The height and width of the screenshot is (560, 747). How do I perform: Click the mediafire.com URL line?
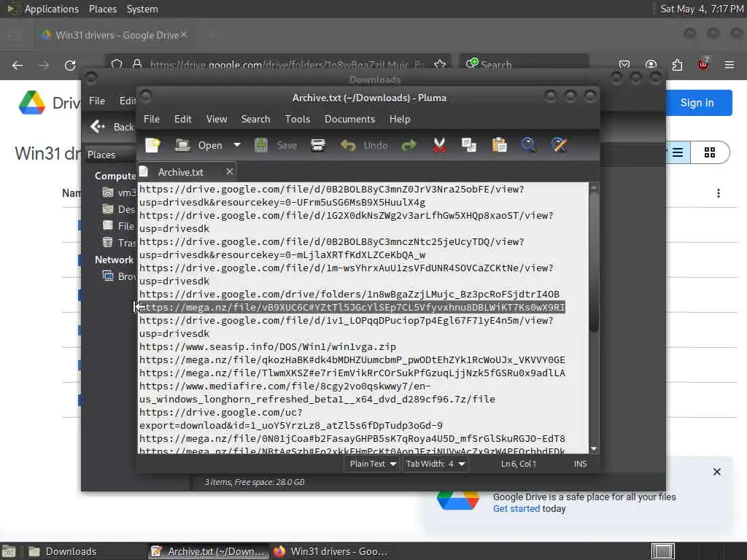(317, 392)
